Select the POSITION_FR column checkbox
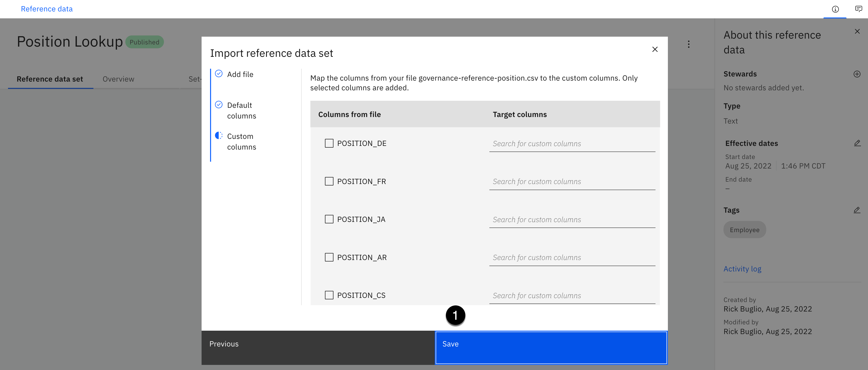Viewport: 868px width, 370px height. pyautogui.click(x=329, y=181)
